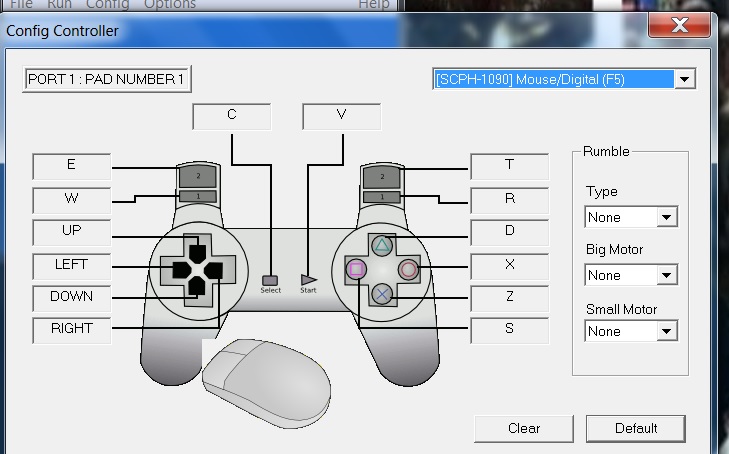729x454 pixels.
Task: Click the left shoulder button 1
Action: point(198,196)
